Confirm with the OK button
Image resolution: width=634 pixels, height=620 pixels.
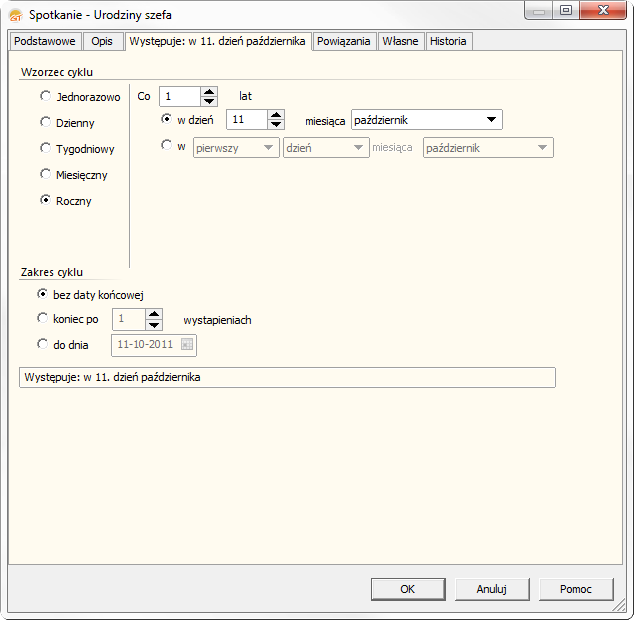(x=408, y=589)
